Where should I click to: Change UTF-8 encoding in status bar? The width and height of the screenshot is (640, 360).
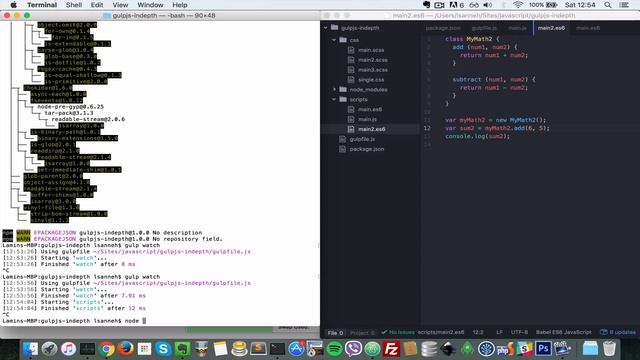[519, 332]
